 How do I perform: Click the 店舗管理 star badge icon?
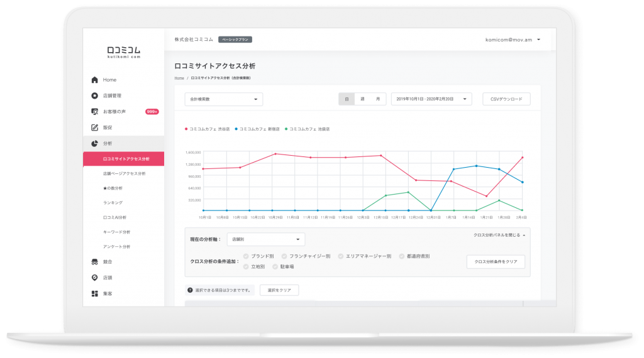pos(94,95)
